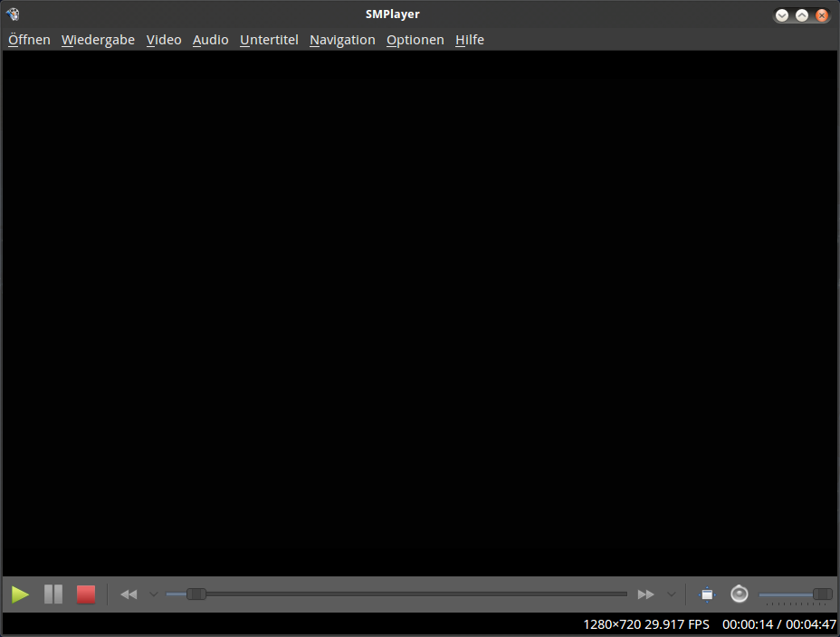The height and width of the screenshot is (637, 840).
Task: Click the 00:00:14 / 00:04:47 time display
Action: (779, 624)
